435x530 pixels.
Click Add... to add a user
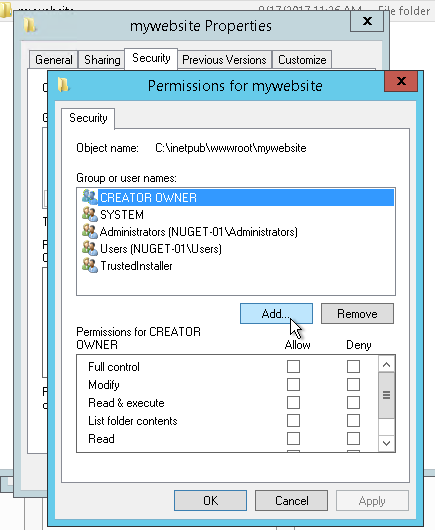click(x=276, y=314)
